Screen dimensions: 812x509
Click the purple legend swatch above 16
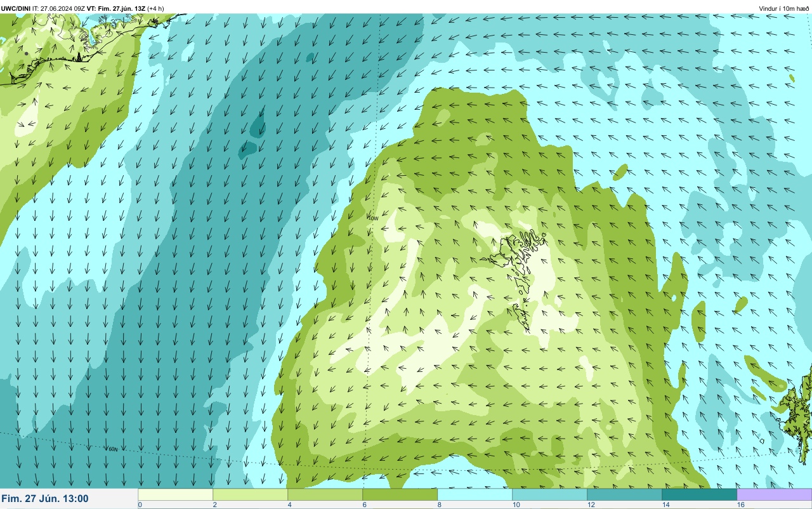click(x=774, y=494)
